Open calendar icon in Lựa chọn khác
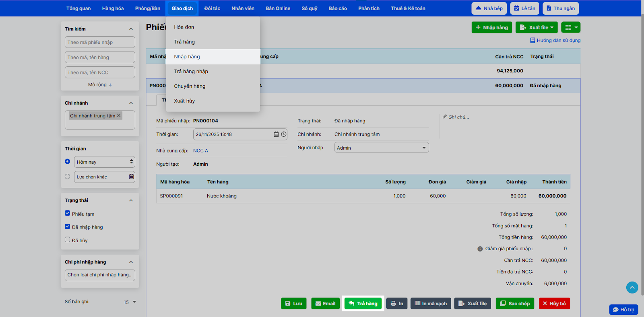The height and width of the screenshot is (317, 644). click(x=131, y=177)
